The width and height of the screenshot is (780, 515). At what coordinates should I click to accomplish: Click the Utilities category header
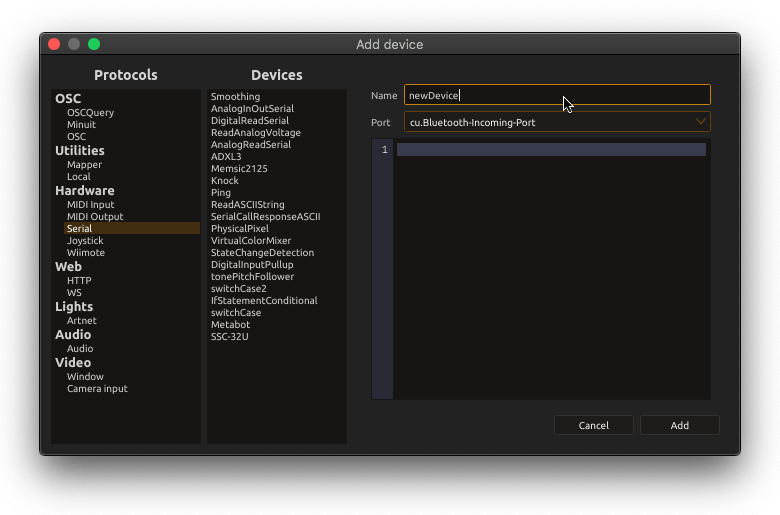(80, 150)
